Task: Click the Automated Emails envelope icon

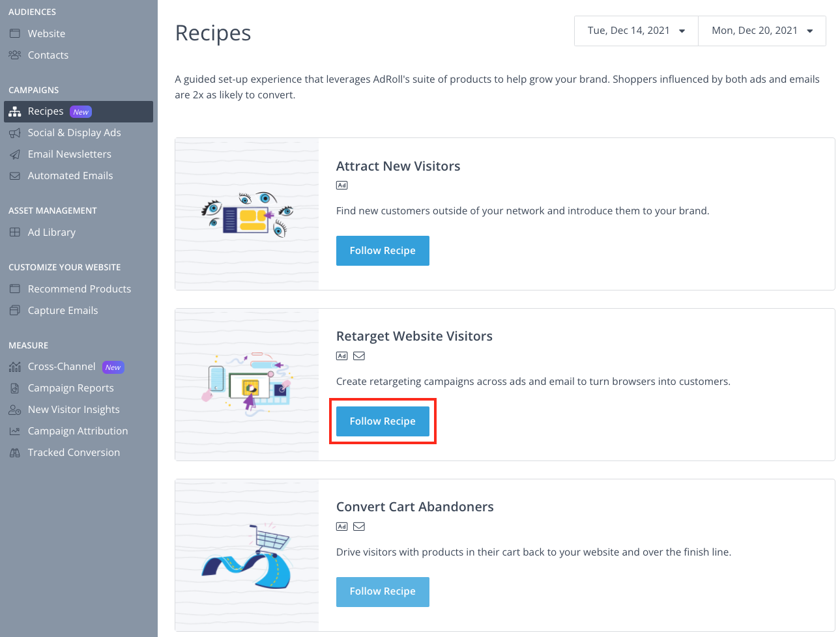Action: point(15,176)
